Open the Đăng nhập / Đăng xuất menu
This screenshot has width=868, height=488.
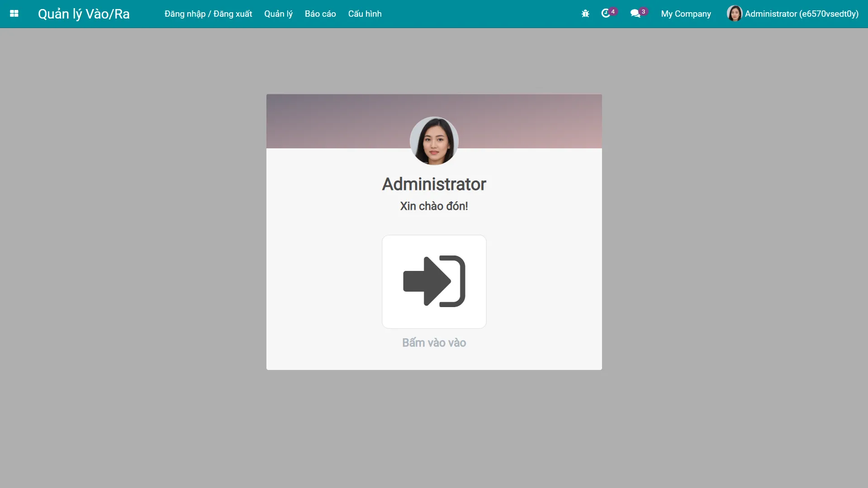pyautogui.click(x=208, y=14)
